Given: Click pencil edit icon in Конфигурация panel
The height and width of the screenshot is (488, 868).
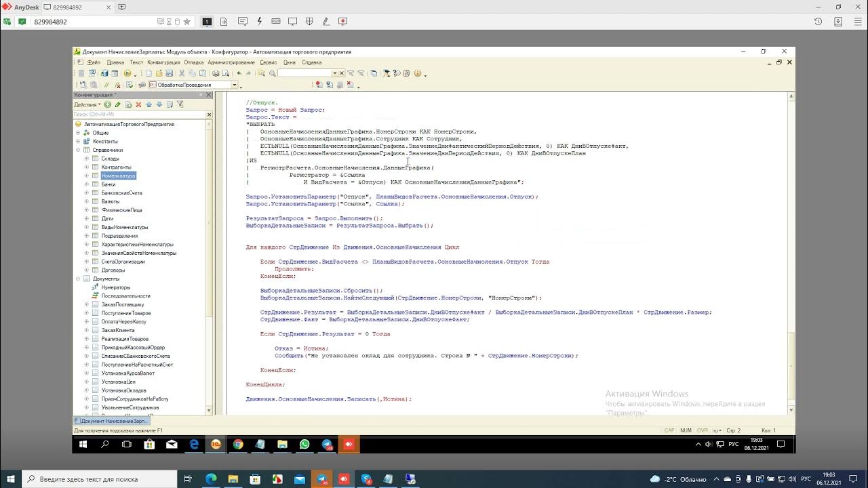Looking at the screenshot, I should [117, 104].
